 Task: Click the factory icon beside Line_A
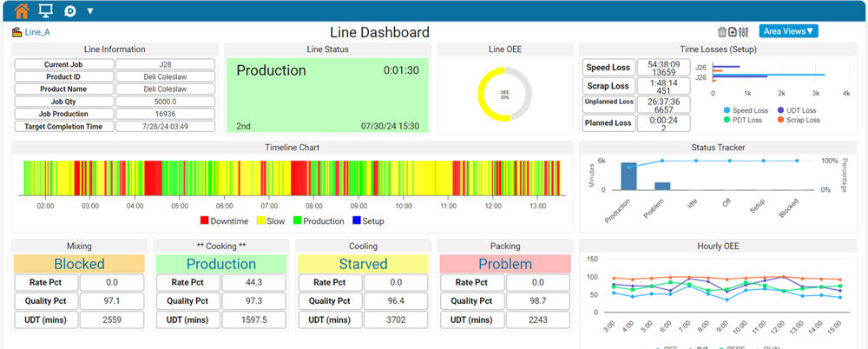pyautogui.click(x=16, y=32)
